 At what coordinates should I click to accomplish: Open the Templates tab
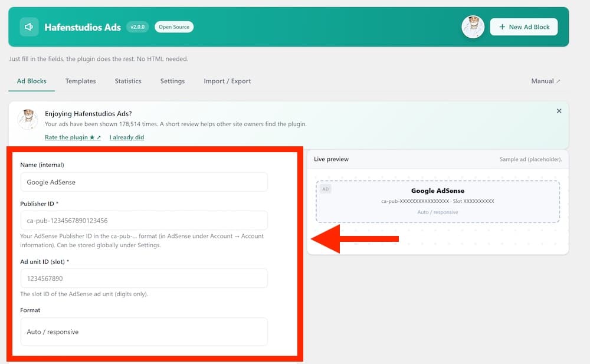[x=80, y=81]
